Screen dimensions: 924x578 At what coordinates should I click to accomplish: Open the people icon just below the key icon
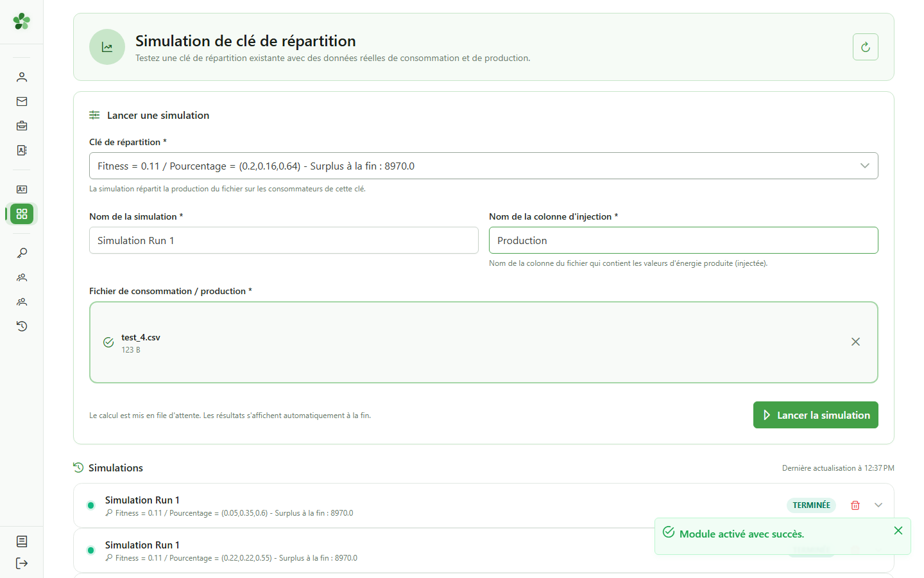(22, 277)
